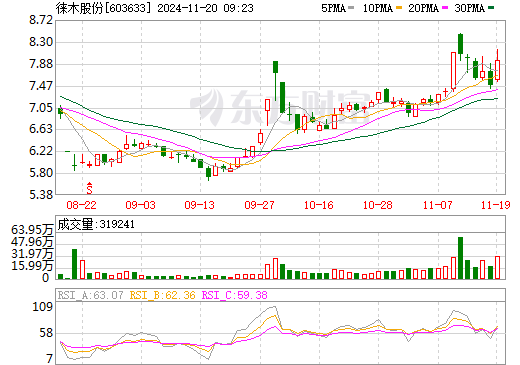Image resolution: width=520 pixels, height=365 pixels.
Task: Click the orange 10PMA color marker
Action: pos(399,8)
